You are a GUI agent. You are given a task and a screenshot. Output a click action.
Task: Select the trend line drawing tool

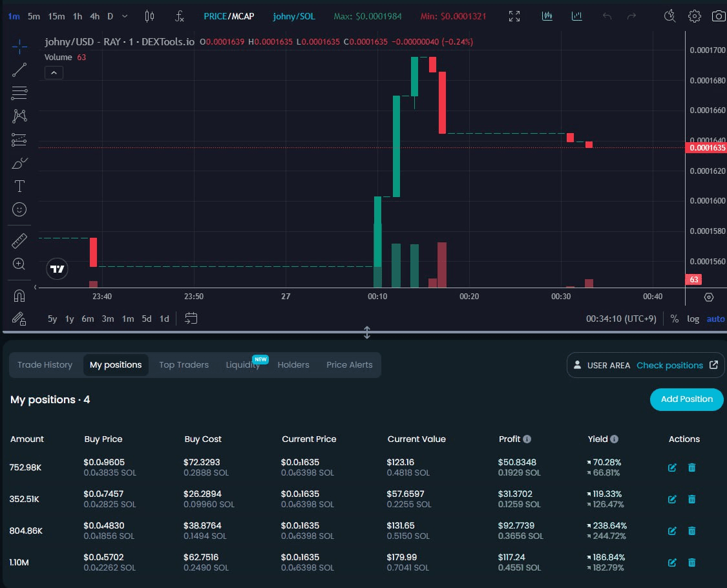pyautogui.click(x=19, y=70)
